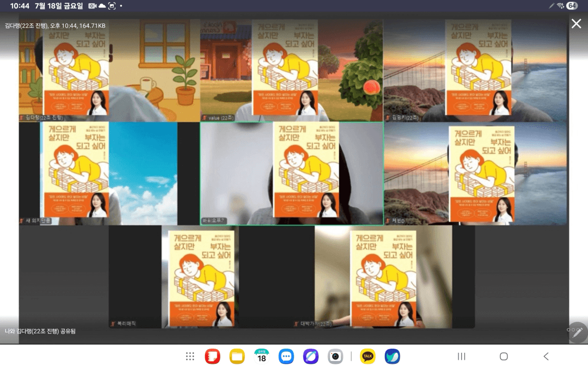588x368 pixels.
Task: Tap the back navigation arrow
Action: click(x=546, y=356)
